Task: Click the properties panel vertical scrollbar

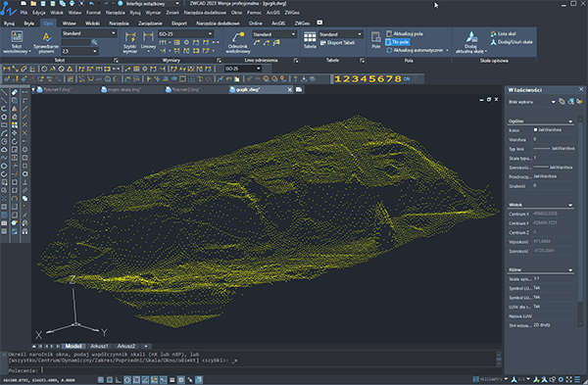Action: coord(580,221)
